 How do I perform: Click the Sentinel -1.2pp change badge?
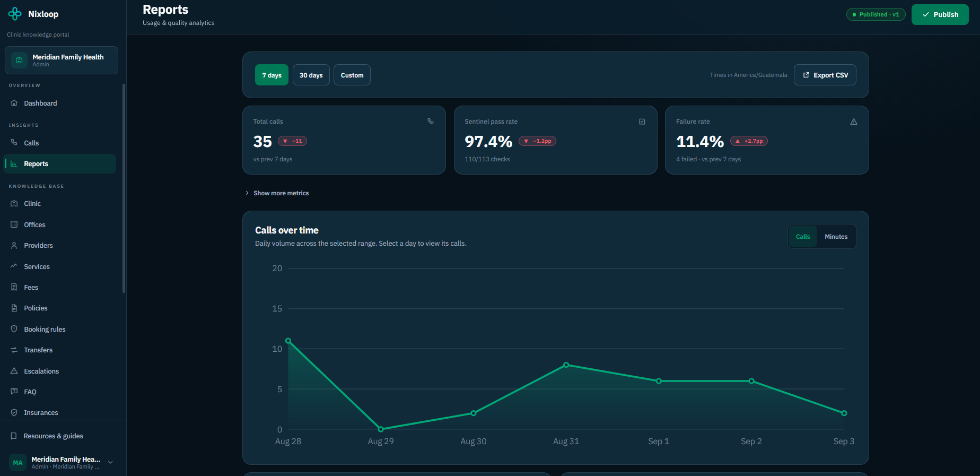538,141
